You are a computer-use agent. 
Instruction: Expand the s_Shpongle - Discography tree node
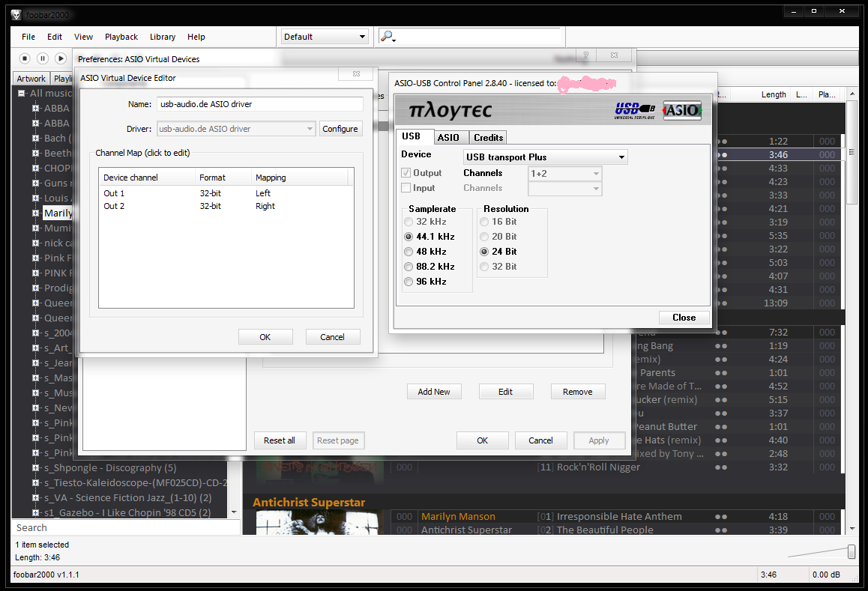pos(35,468)
